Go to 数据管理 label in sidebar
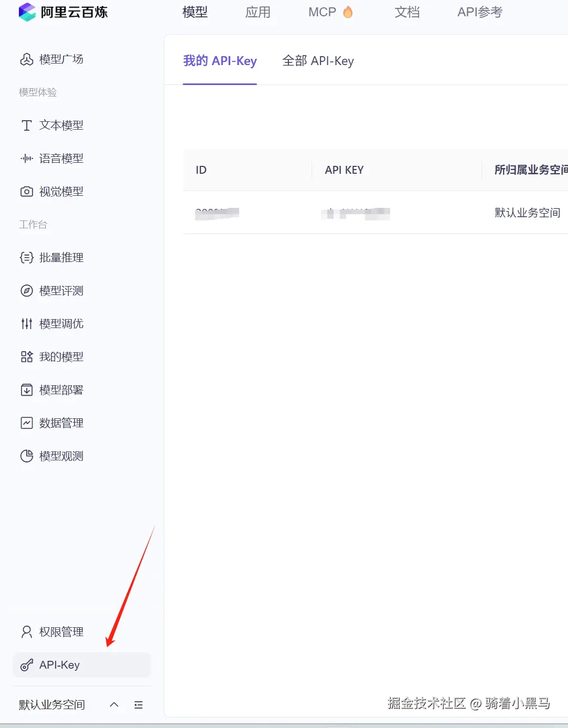The height and width of the screenshot is (728, 568). pos(61,423)
